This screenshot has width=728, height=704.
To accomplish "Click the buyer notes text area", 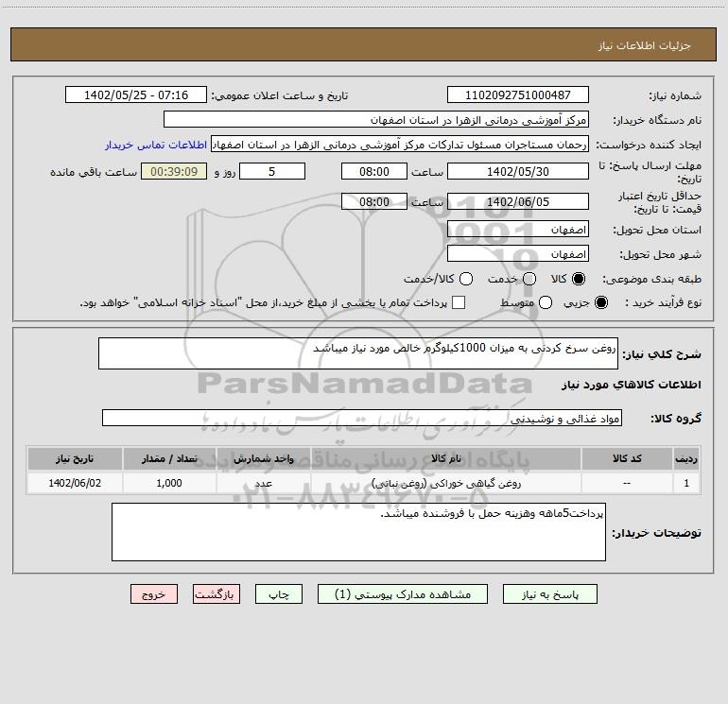I will [x=358, y=532].
